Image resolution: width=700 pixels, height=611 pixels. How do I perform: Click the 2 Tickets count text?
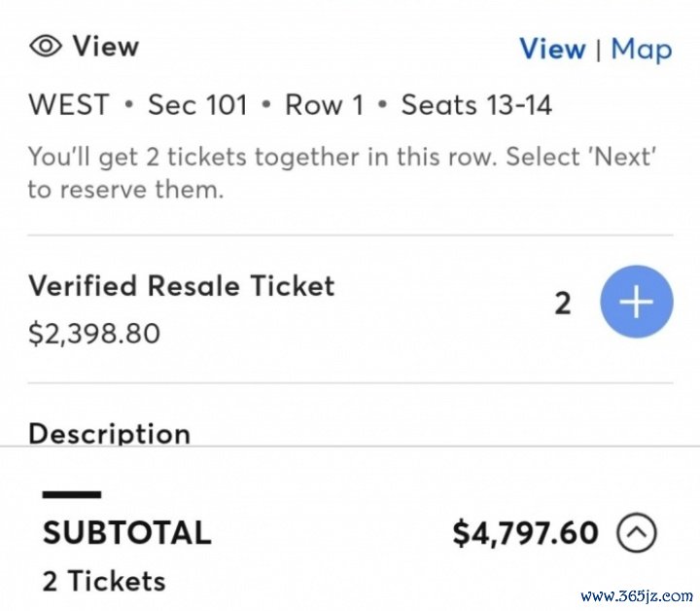click(104, 581)
